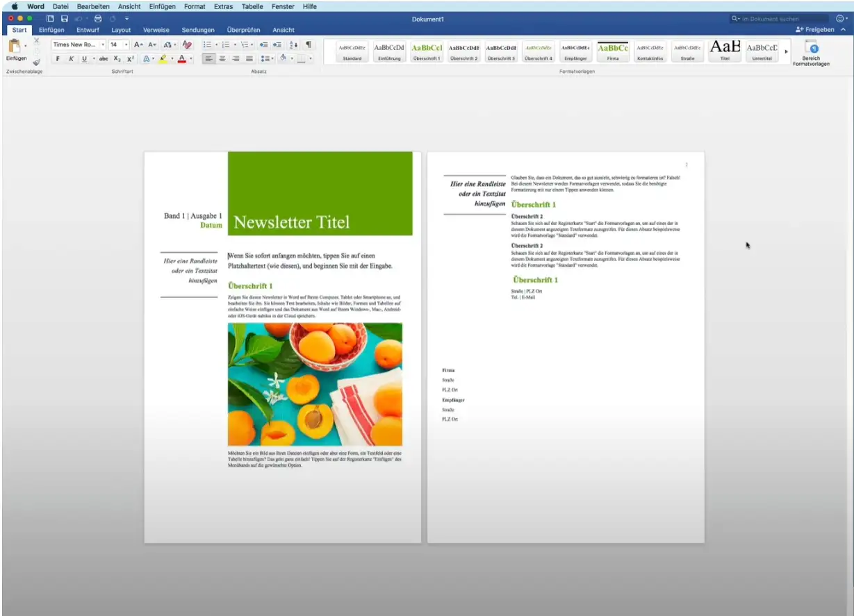Click the subscript X₂ icon
854x616 pixels.
pyautogui.click(x=117, y=59)
